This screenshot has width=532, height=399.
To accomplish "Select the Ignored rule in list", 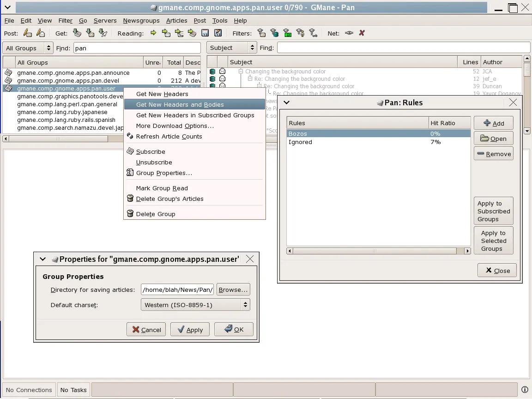I will coord(300,142).
